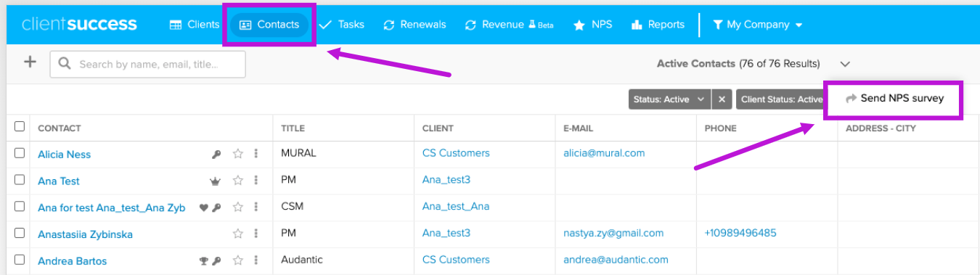Screen dimensions: 980x275
Task: Open the Clients tab
Action: (x=194, y=25)
